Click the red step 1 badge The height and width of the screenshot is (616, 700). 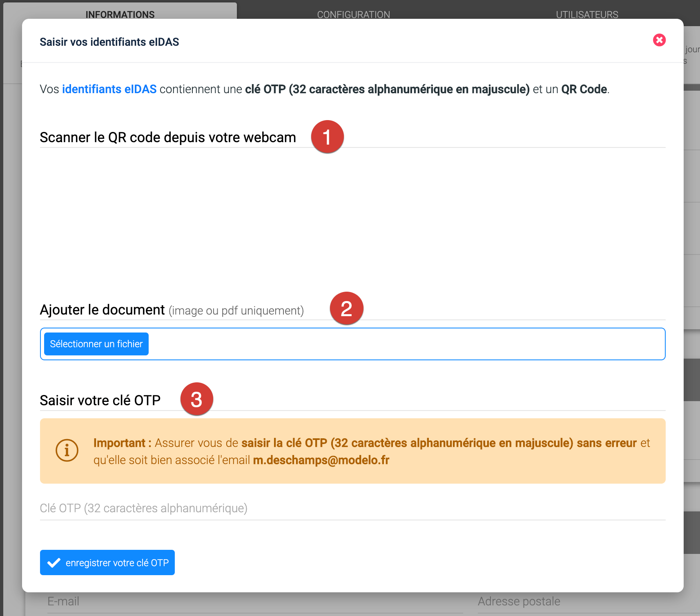click(327, 137)
